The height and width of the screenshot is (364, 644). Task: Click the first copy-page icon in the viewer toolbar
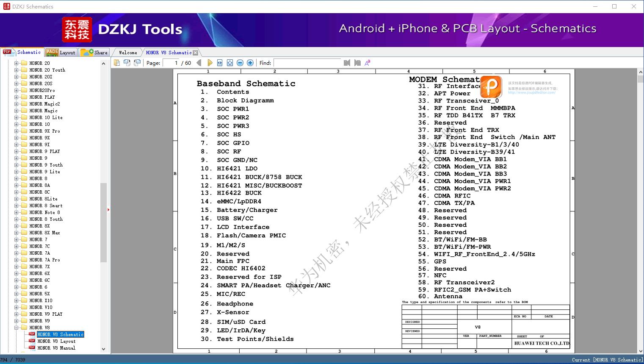coord(117,63)
